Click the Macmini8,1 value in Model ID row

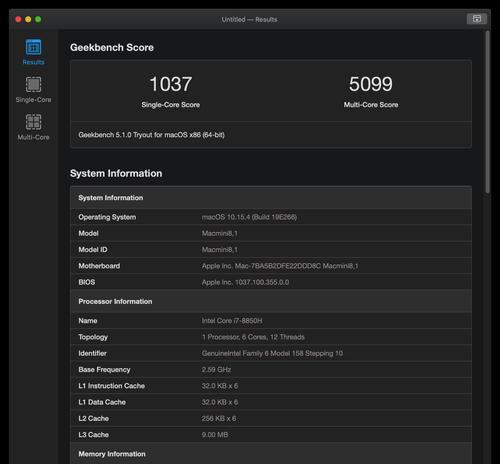[220, 250]
